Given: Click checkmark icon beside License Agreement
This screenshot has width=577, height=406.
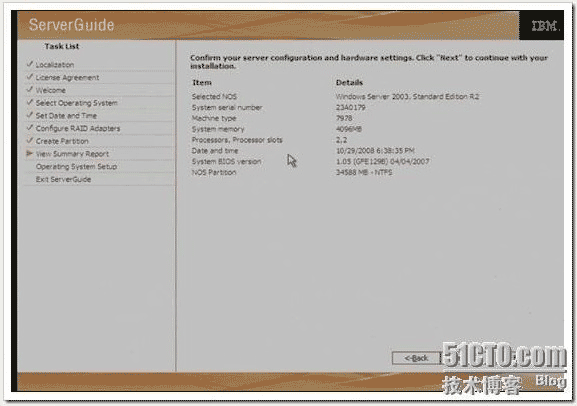Looking at the screenshot, I should click(30, 77).
